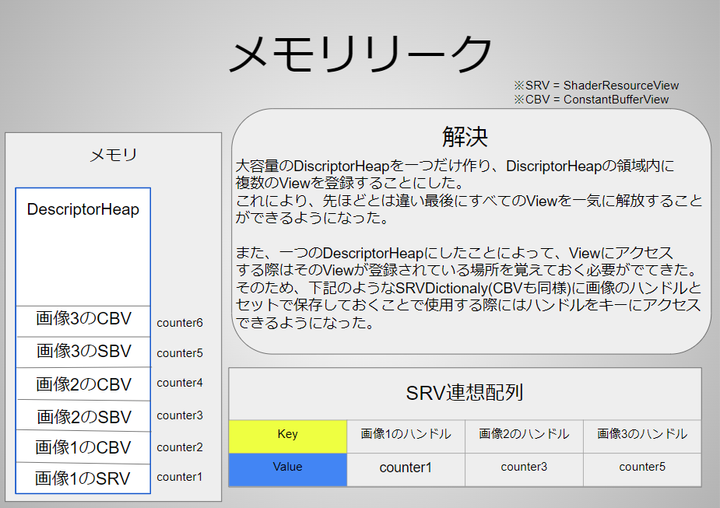Viewport: 720px width, 508px height.
Task: Click the counter1 label beside memory block
Action: point(180,477)
